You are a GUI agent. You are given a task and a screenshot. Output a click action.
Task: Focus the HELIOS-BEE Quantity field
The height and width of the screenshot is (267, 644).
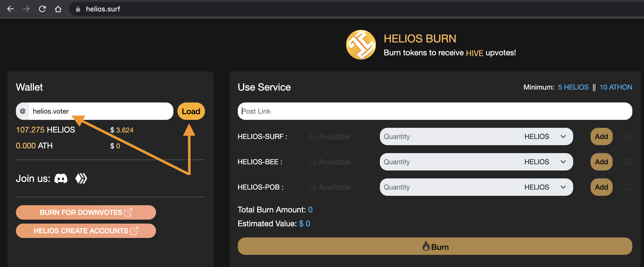pos(450,162)
